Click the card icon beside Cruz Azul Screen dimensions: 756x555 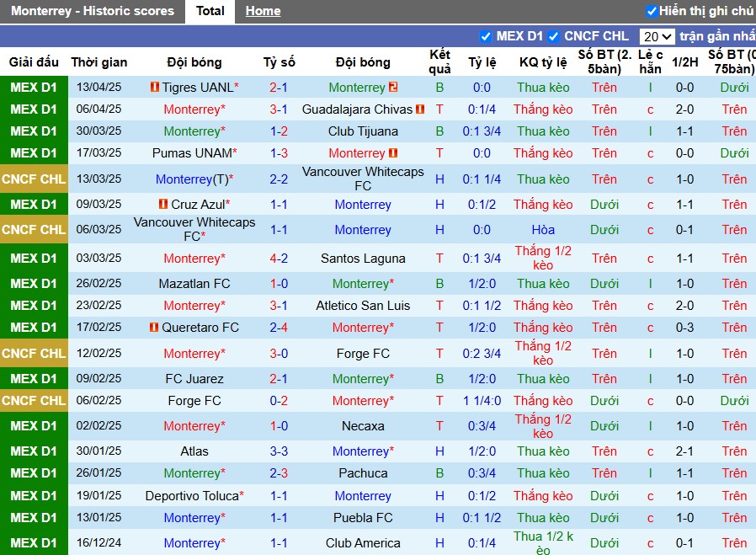(163, 205)
